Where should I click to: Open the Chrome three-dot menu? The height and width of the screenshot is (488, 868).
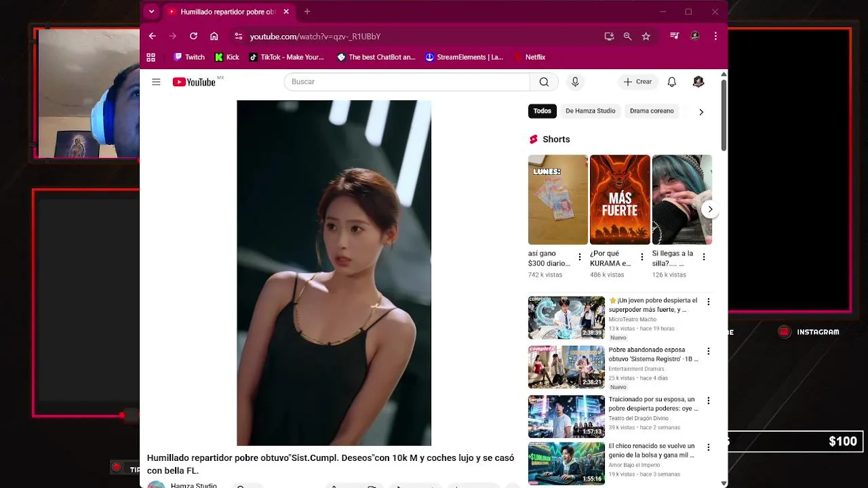pos(715,36)
